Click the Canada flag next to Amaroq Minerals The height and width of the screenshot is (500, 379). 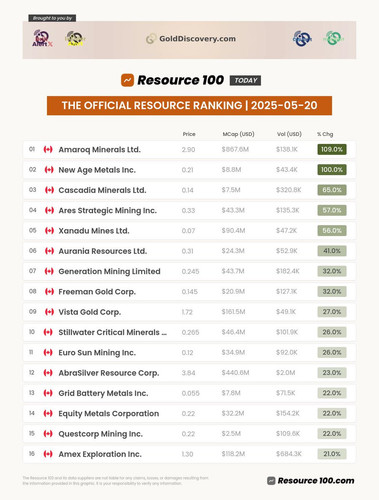click(x=48, y=149)
